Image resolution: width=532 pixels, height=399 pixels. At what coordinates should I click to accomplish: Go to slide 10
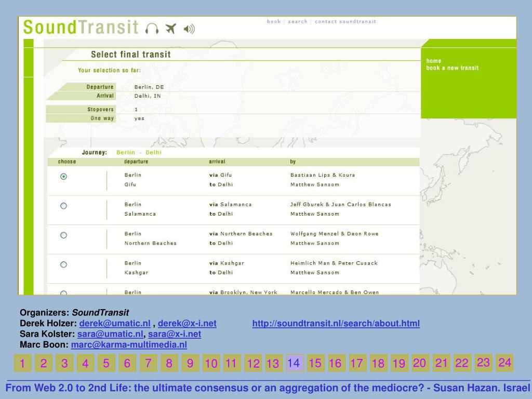(211, 363)
